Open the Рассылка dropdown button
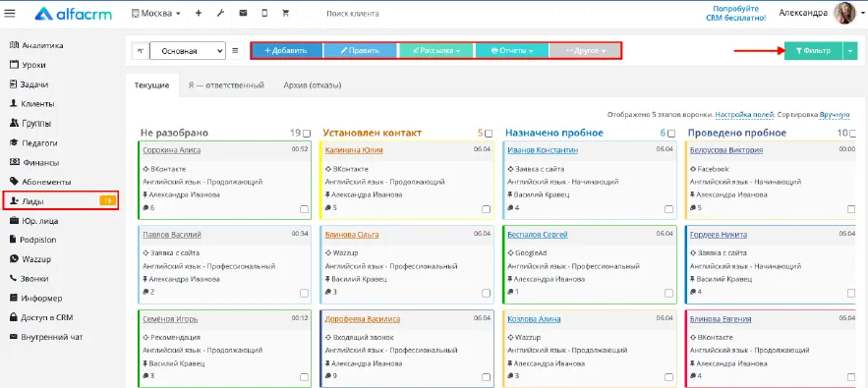This screenshot has width=868, height=388. tap(436, 51)
